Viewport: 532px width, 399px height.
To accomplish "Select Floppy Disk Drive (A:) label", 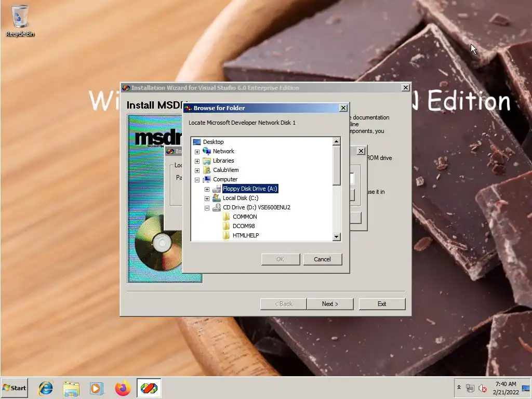I will (250, 189).
